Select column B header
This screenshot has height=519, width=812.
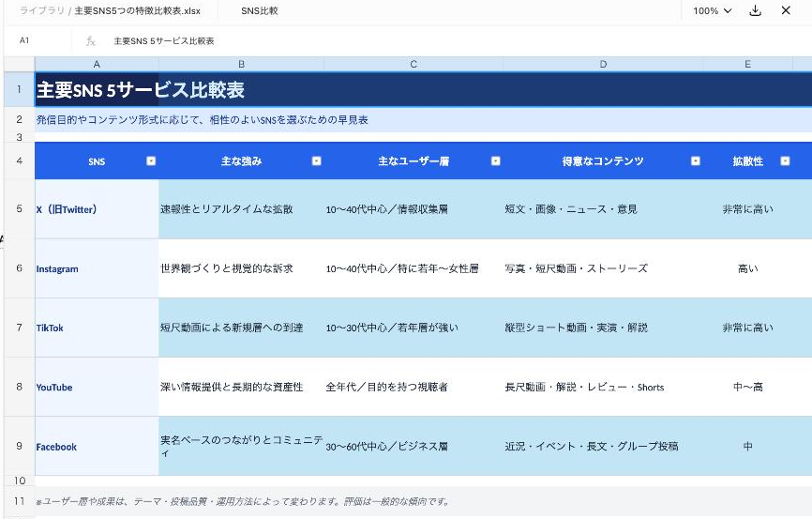point(241,65)
